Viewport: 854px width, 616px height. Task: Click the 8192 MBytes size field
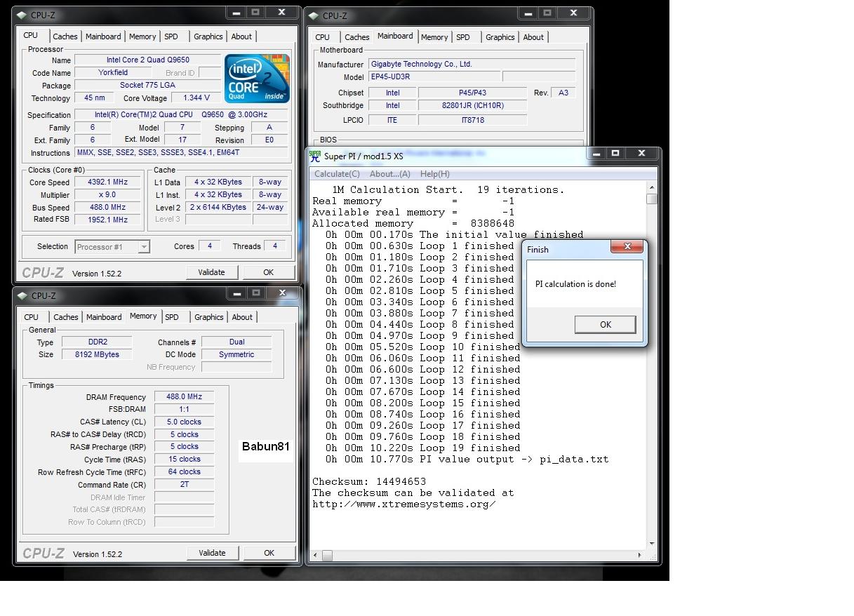tap(97, 354)
